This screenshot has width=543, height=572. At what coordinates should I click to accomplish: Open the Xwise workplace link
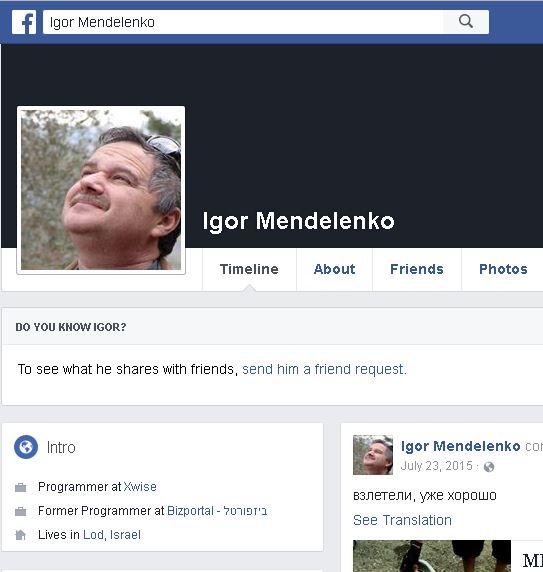140,487
